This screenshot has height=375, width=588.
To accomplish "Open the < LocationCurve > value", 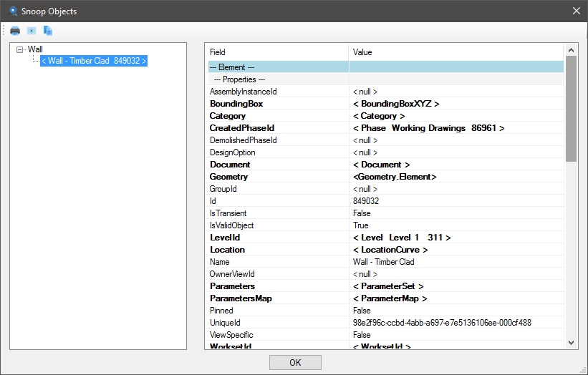I will [390, 250].
